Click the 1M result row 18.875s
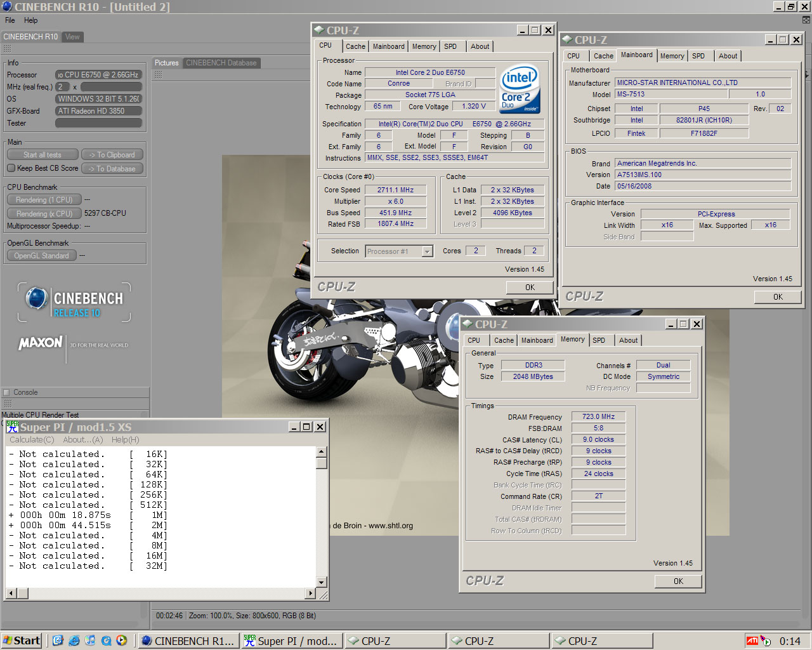The width and height of the screenshot is (812, 650). (88, 515)
